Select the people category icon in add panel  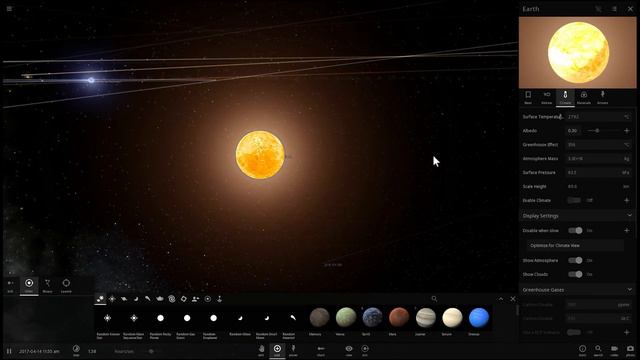click(x=196, y=299)
